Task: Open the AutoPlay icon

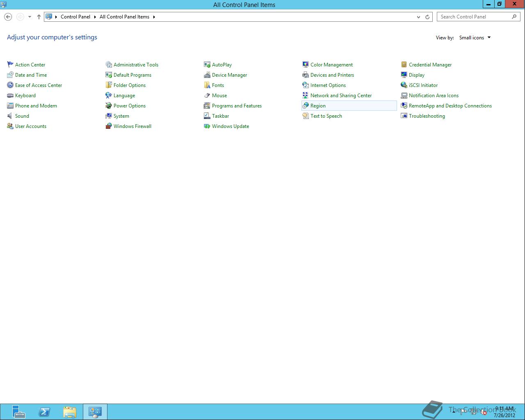Action: tap(207, 64)
